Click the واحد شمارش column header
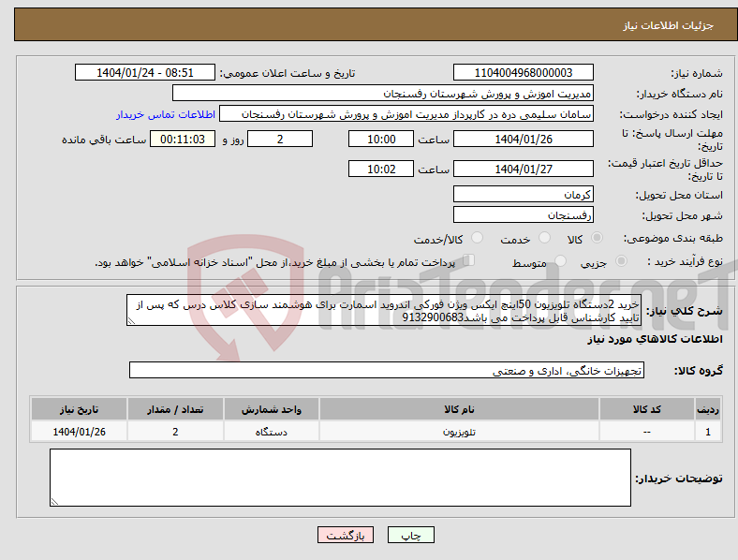738x560 pixels. point(272,409)
